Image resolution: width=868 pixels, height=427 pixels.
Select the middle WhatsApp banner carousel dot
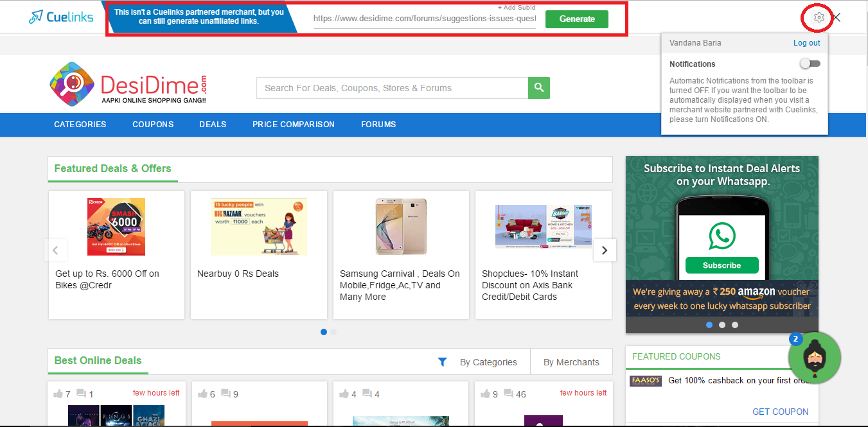[722, 325]
